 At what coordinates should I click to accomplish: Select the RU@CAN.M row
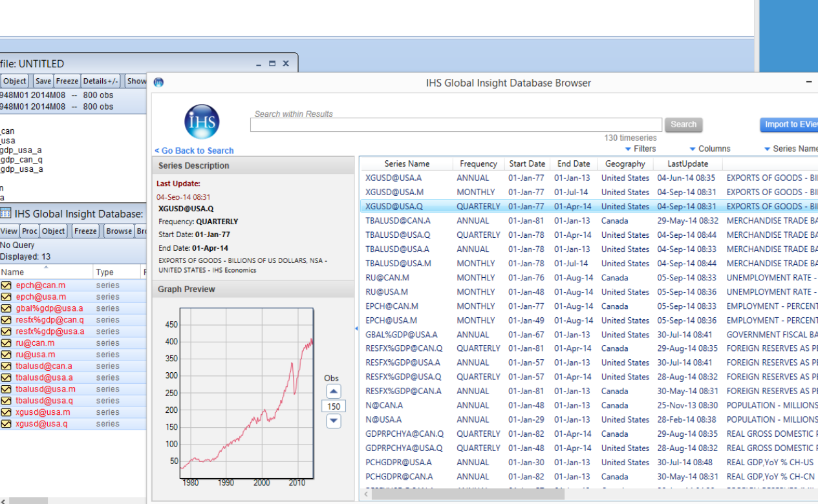[588, 278]
